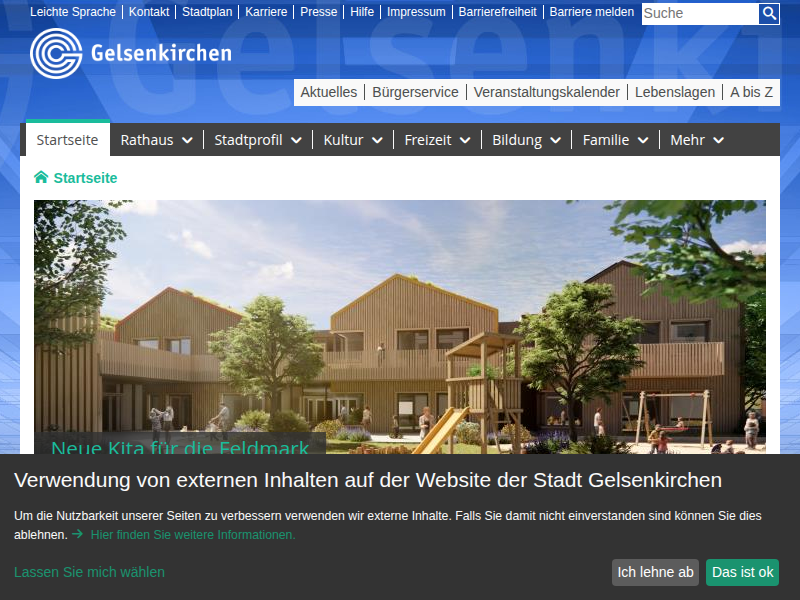This screenshot has width=800, height=600.
Task: Click the Gelsenkirchen city logo
Action: tap(131, 53)
